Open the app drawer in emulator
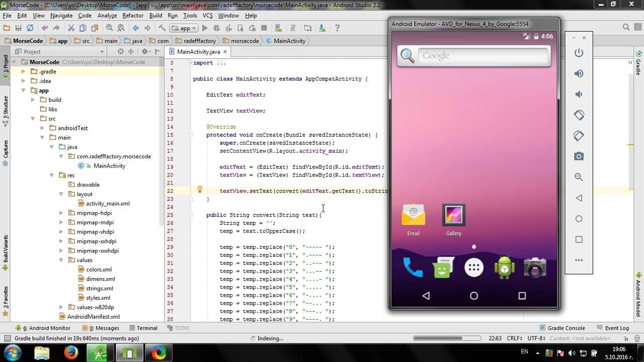Screen dimensions: 644x362 pos(473,267)
